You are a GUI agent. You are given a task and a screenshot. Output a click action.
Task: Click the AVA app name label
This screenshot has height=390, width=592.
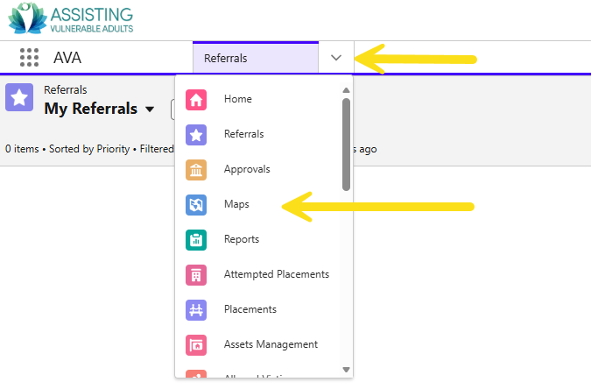67,58
